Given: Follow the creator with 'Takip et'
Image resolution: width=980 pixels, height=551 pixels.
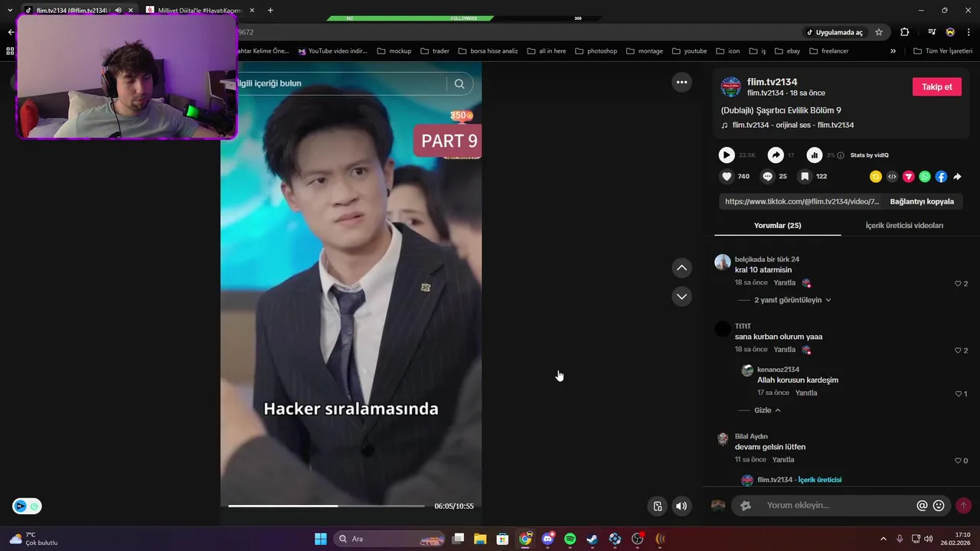Looking at the screenshot, I should click(x=936, y=86).
